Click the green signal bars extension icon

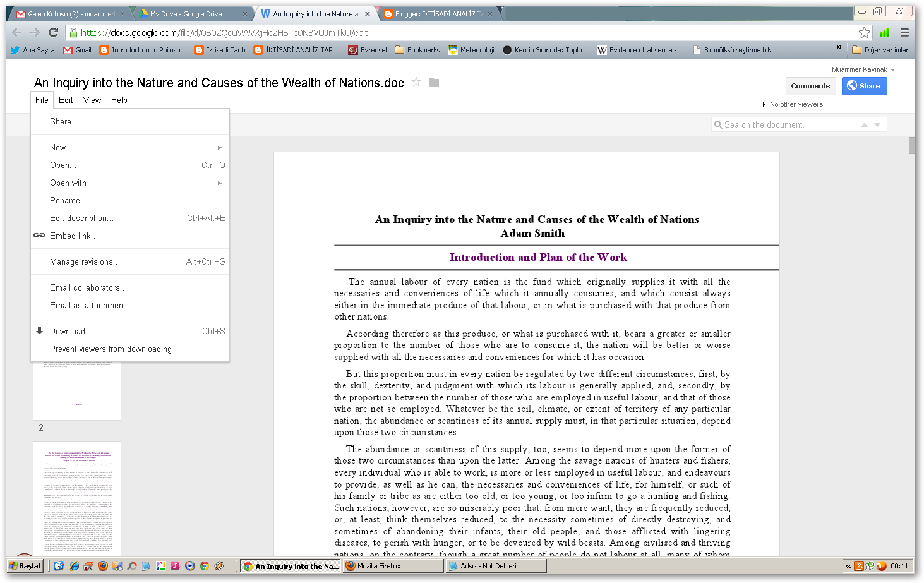click(885, 33)
